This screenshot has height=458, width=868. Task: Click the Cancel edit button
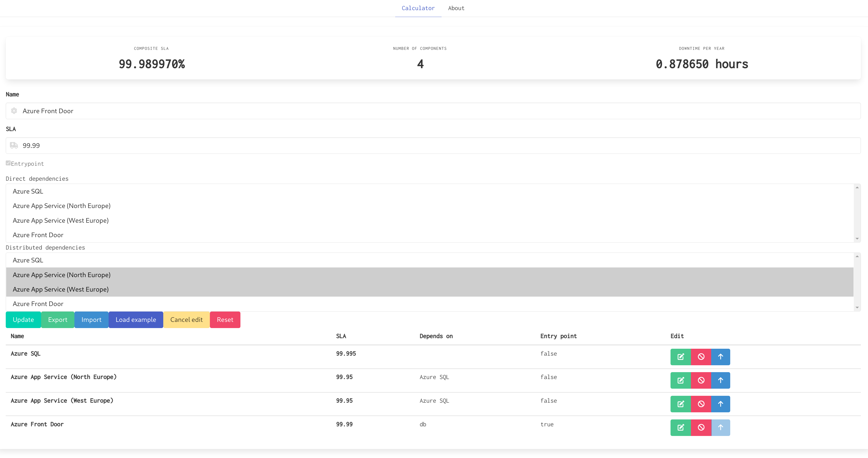(186, 320)
